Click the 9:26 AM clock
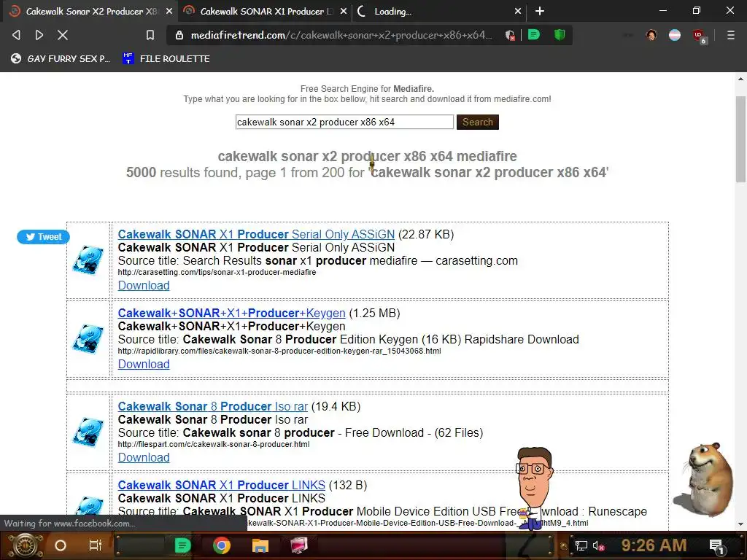This screenshot has height=560, width=747. 654,545
